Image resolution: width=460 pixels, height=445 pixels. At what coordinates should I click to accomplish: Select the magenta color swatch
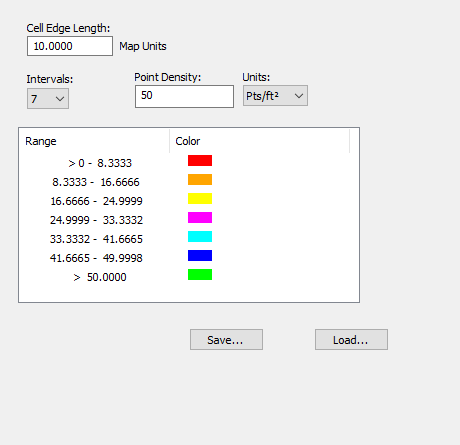[x=200, y=217]
